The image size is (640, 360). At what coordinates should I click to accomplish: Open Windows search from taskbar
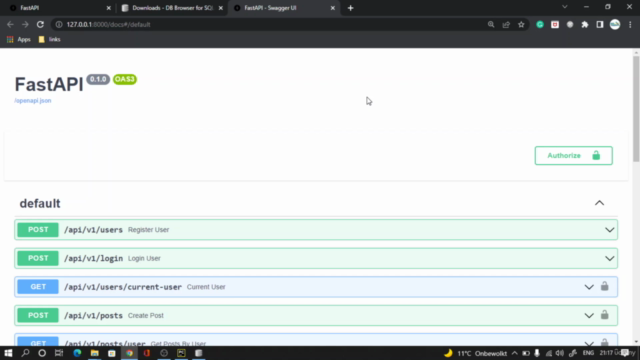25,353
